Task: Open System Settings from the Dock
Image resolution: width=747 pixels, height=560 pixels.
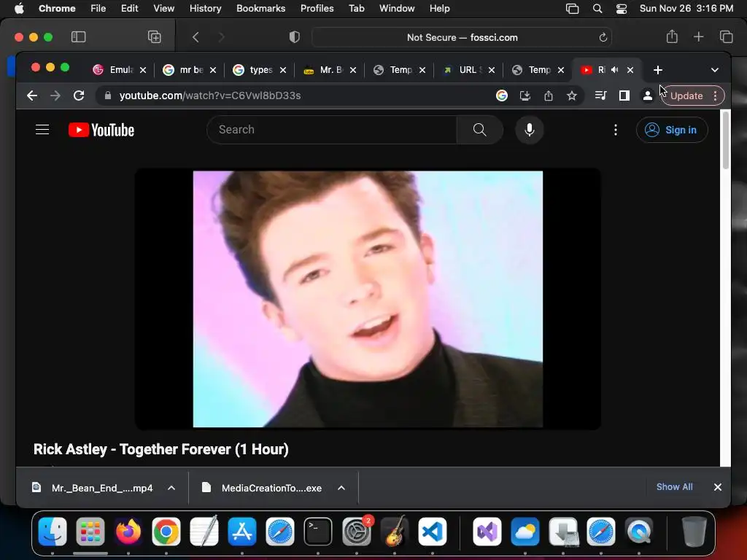Action: point(356,532)
